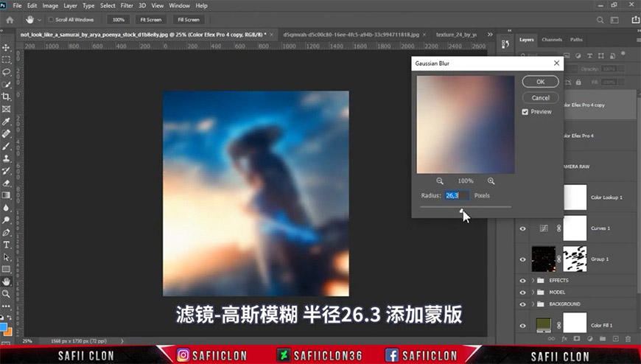The image size is (641, 364).
Task: Expand the EFFECTS group
Action: 533,281
